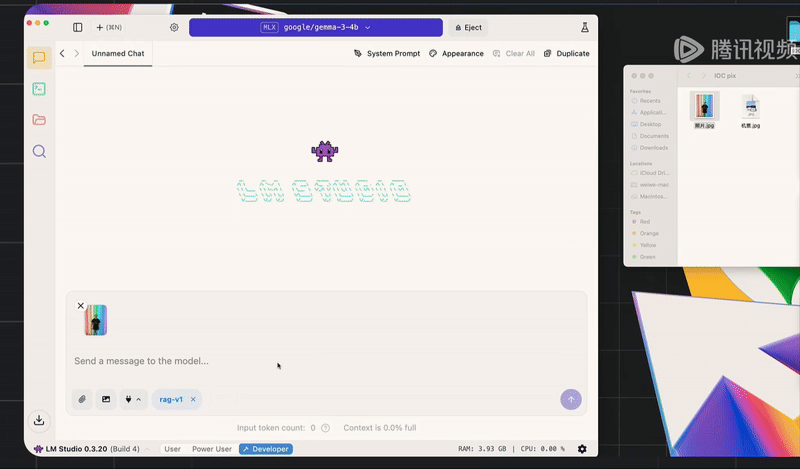Open the System Prompt panel
This screenshot has height=469, width=800.
pyautogui.click(x=386, y=53)
